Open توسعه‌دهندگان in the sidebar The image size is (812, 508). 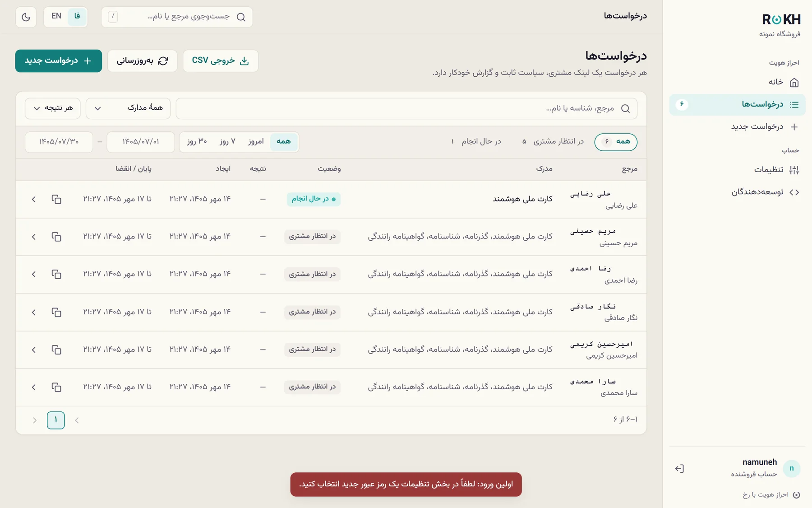[737, 192]
